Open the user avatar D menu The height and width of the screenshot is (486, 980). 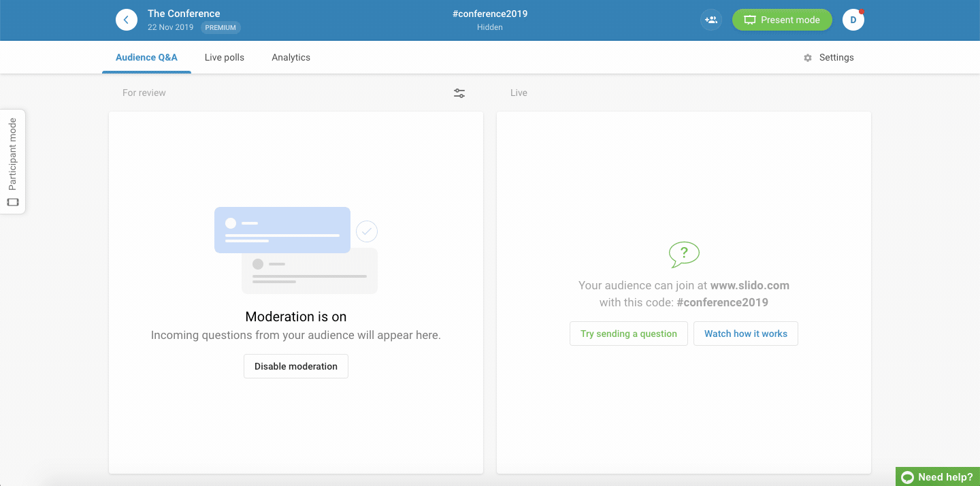click(853, 20)
